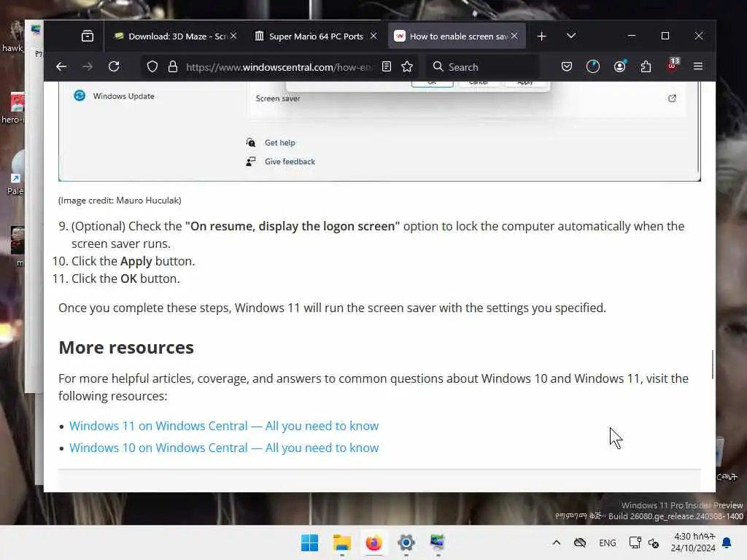Go forward one page

click(x=88, y=66)
